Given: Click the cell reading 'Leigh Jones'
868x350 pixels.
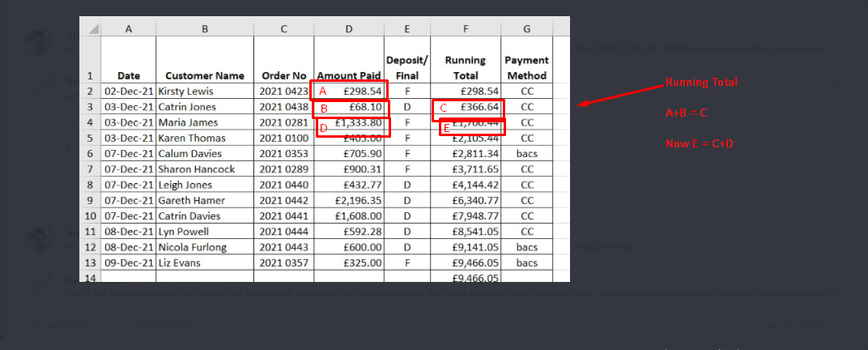Looking at the screenshot, I should (205, 185).
